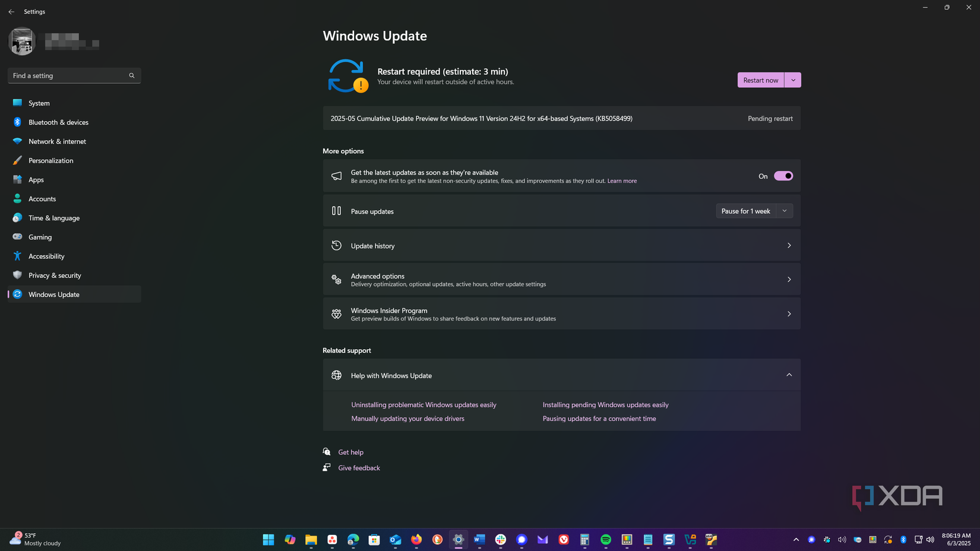980x551 pixels.
Task: Open Installing pending Windows updates easily link
Action: 605,405
